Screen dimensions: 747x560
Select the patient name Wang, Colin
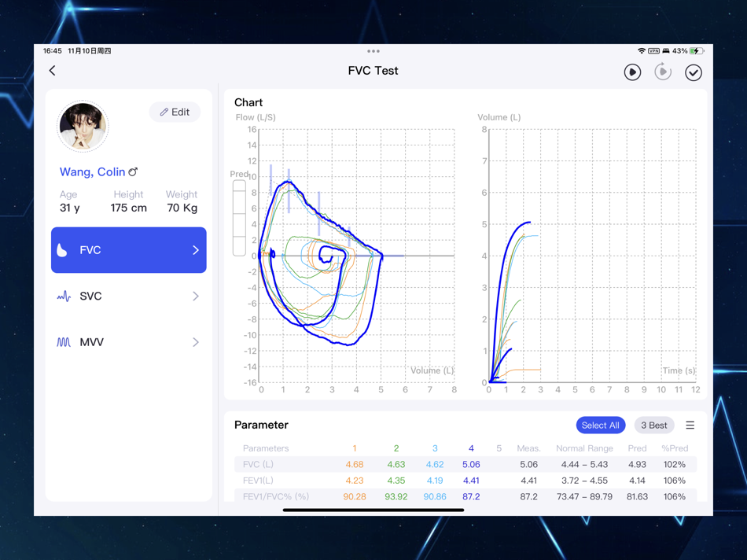click(x=93, y=171)
